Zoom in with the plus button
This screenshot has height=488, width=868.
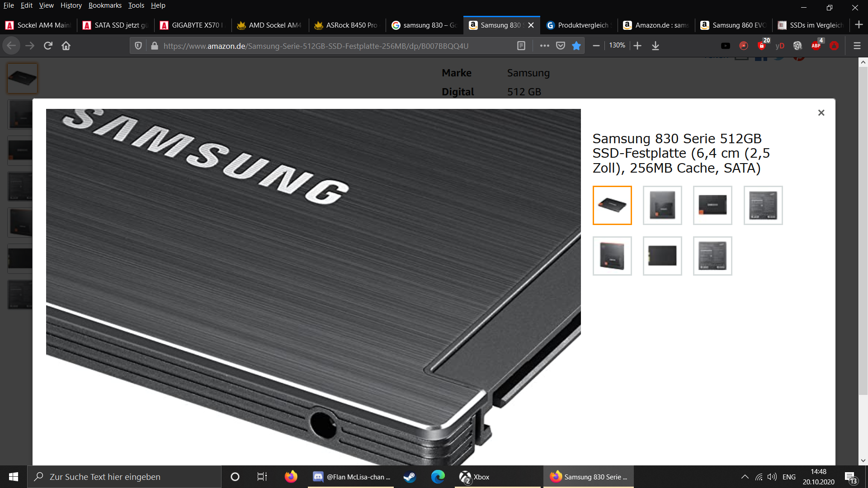point(637,46)
